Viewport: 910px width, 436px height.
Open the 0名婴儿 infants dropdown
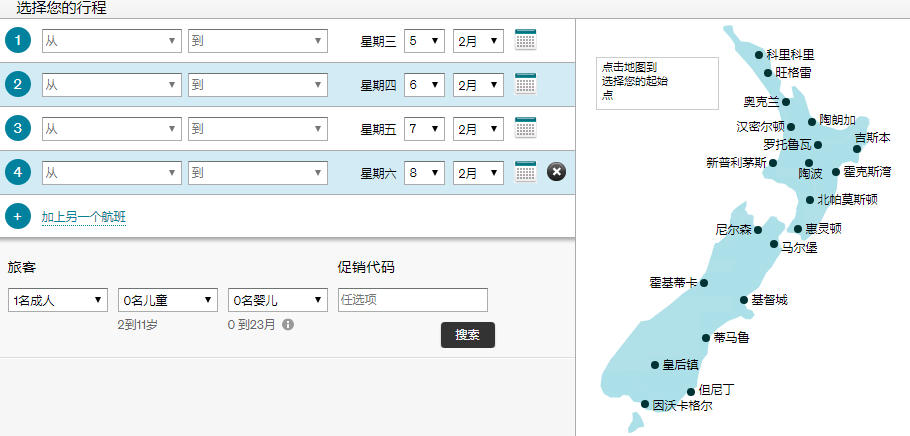coord(277,300)
